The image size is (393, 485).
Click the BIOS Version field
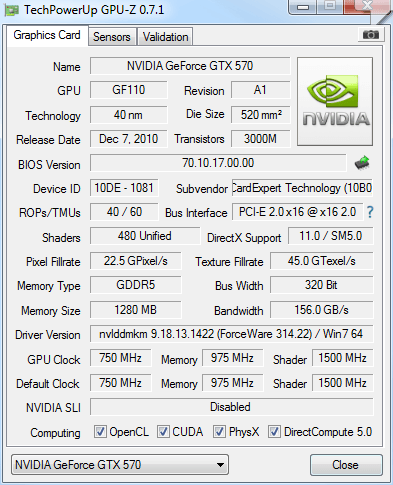(218, 163)
